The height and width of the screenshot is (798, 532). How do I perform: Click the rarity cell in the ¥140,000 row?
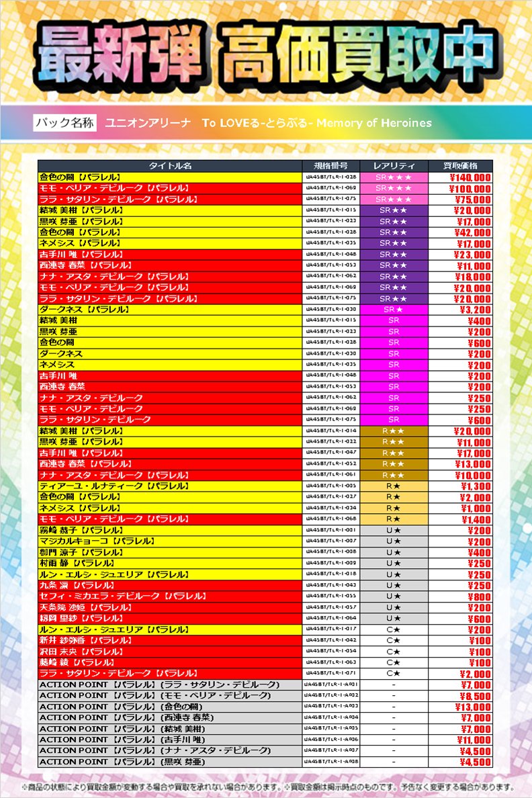pos(394,177)
